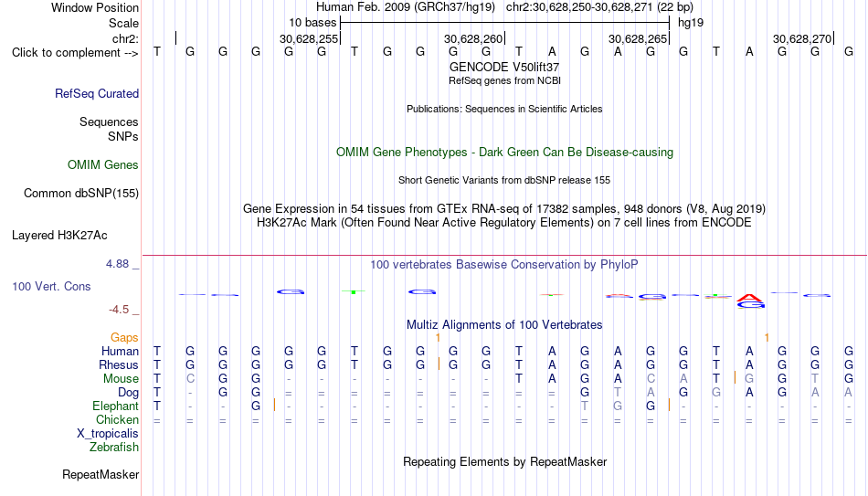Viewport: 868px width, 496px height.
Task: Click the -4.5 PhyloP lower limit value
Action: tap(119, 310)
